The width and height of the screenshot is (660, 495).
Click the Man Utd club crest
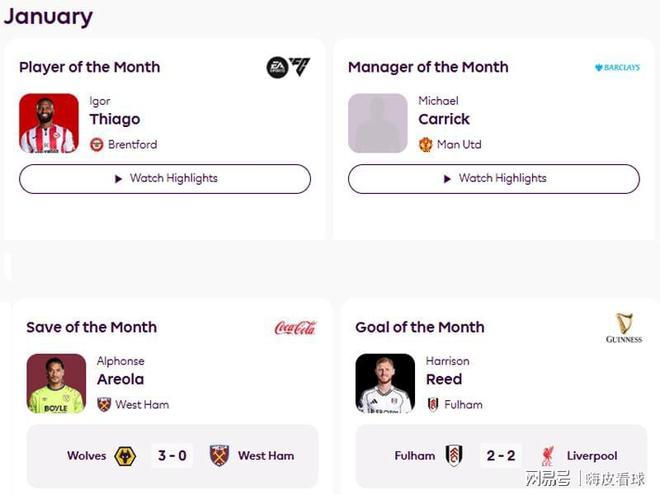point(426,144)
